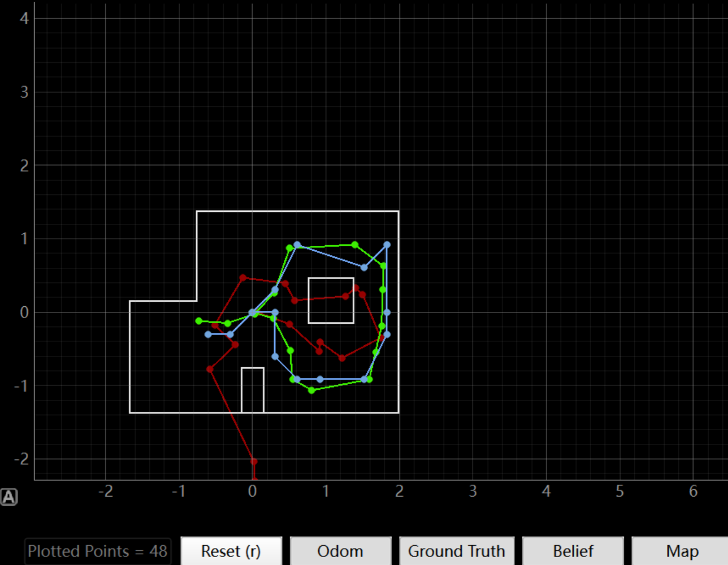Click the y-axis tick label -2
The height and width of the screenshot is (565, 728).
pyautogui.click(x=21, y=459)
